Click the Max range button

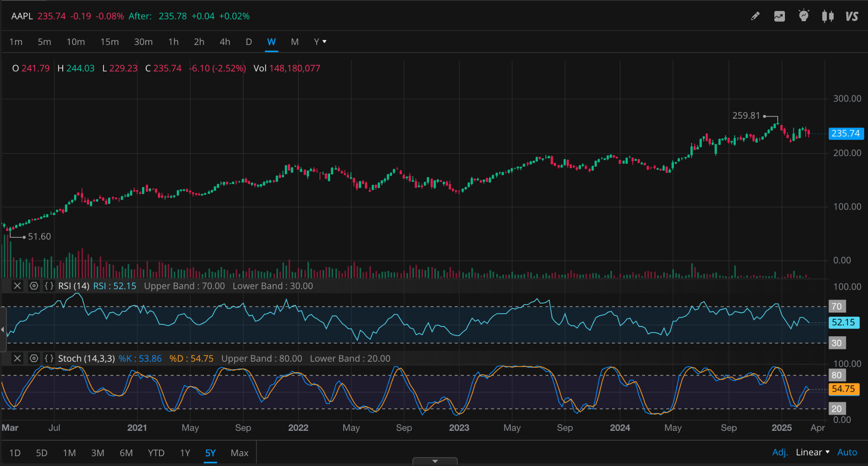239,453
